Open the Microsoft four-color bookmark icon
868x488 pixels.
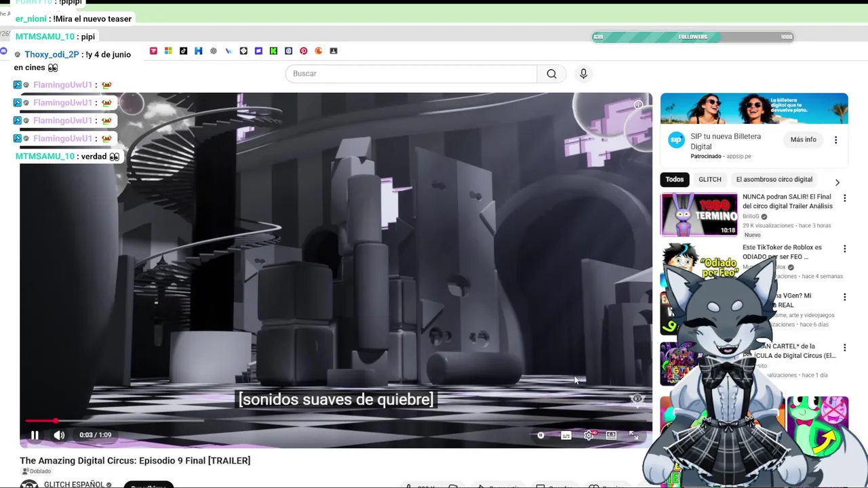[168, 51]
